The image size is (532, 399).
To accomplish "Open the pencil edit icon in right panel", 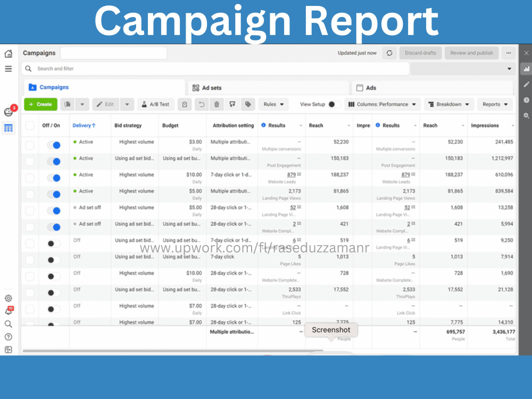I will tap(526, 85).
